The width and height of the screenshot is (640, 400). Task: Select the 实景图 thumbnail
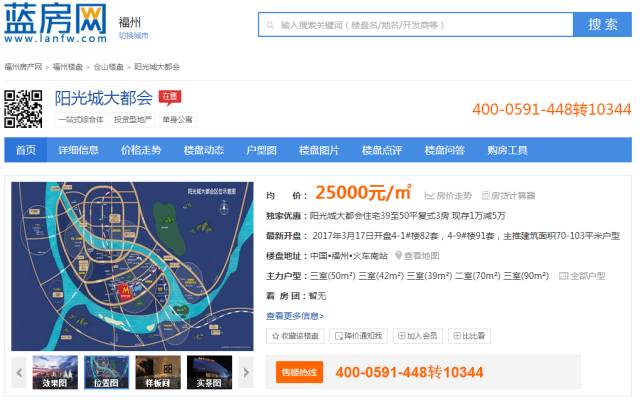(x=209, y=372)
